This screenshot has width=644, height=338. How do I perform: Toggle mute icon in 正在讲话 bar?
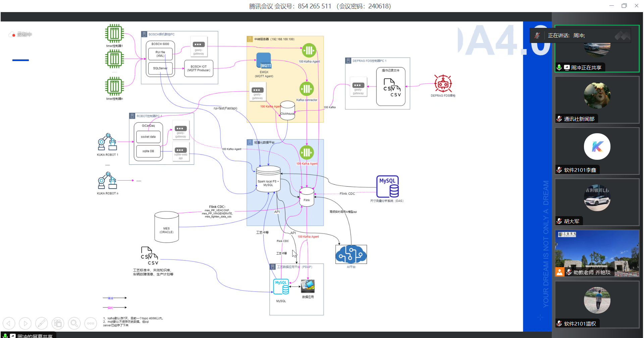[537, 36]
